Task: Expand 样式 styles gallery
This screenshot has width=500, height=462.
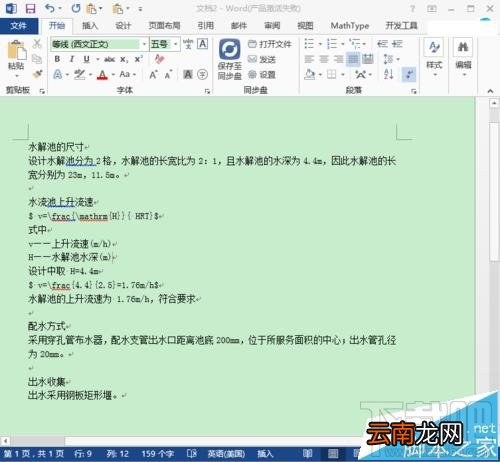Action: pyautogui.click(x=434, y=58)
